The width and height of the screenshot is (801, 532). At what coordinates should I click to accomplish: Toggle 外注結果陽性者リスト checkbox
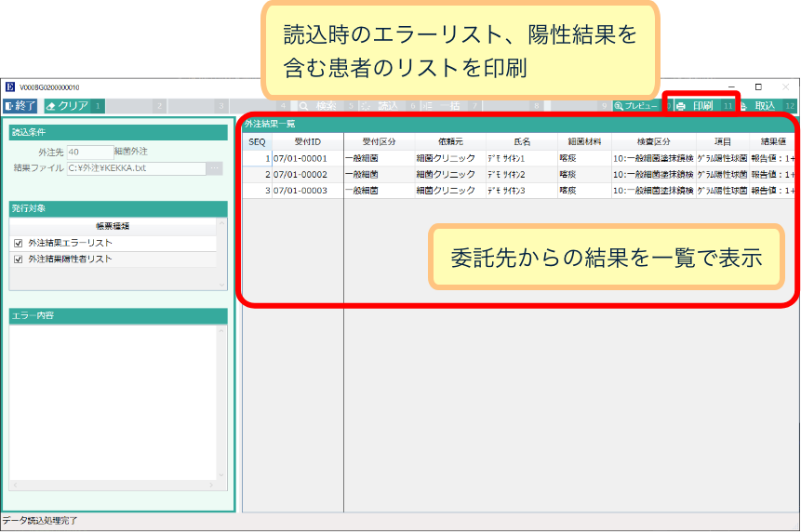pyautogui.click(x=19, y=259)
